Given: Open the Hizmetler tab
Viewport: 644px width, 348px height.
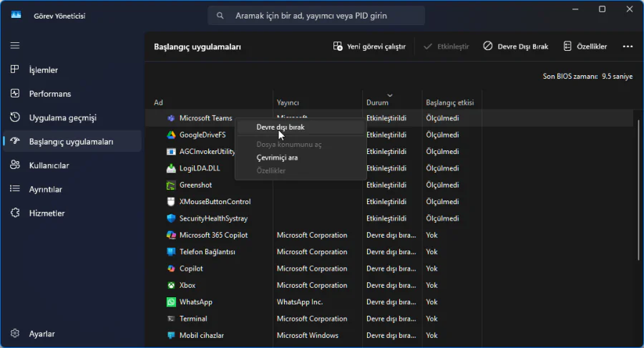Looking at the screenshot, I should tap(72, 213).
